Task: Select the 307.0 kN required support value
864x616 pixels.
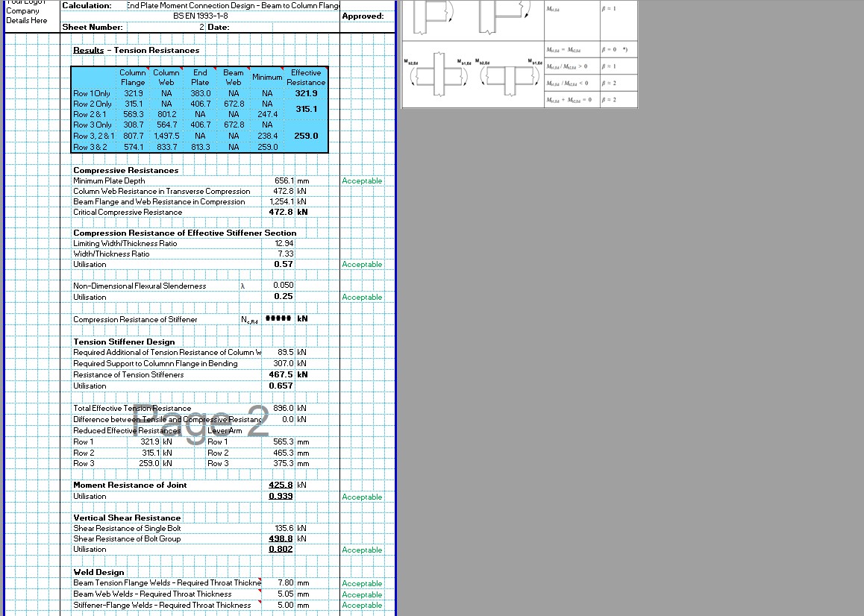Action: click(x=284, y=364)
